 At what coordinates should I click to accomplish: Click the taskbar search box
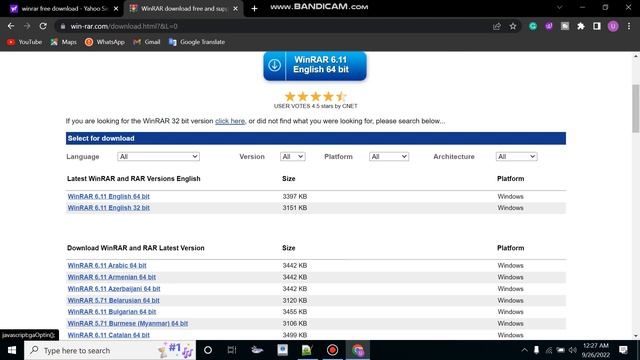pyautogui.click(x=110, y=350)
